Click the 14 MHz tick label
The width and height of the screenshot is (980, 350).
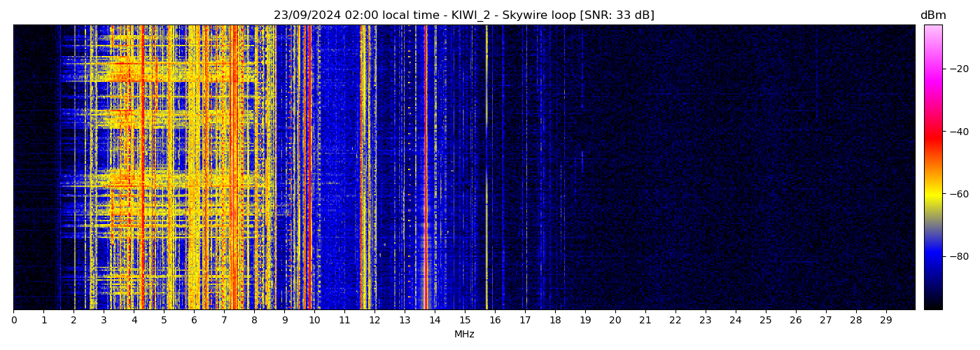point(435,321)
